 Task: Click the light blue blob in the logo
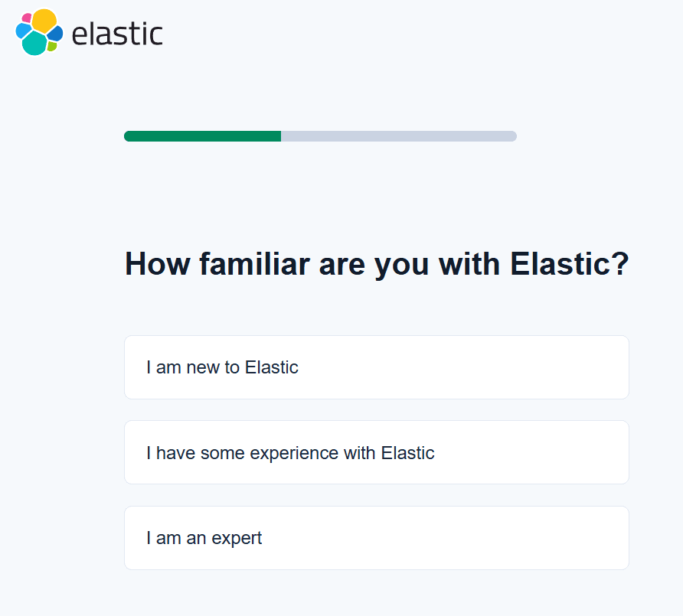pos(22,31)
